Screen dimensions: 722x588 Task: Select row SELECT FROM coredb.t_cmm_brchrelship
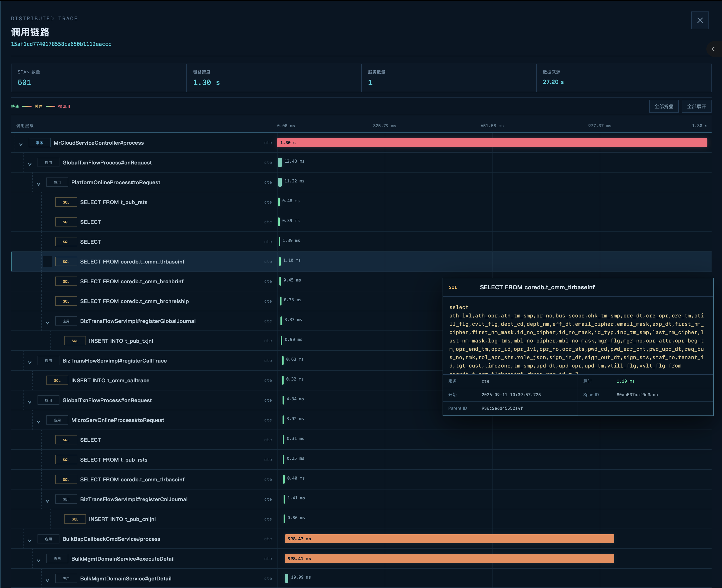(x=361, y=301)
